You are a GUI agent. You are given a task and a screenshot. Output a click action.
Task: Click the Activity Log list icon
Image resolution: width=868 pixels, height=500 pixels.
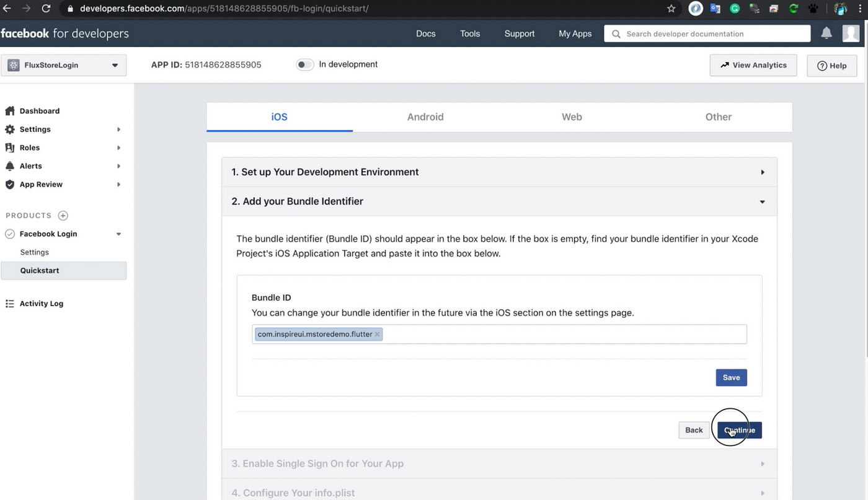coord(9,304)
